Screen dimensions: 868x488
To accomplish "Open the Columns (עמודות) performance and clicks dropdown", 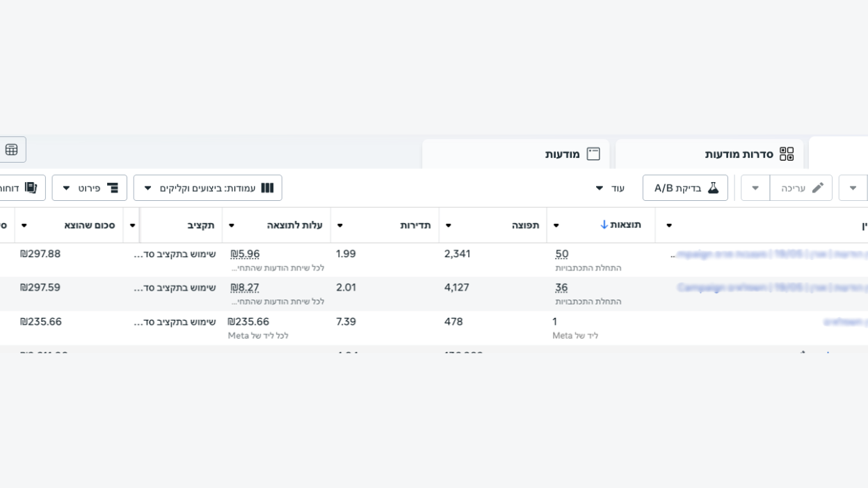I will click(x=208, y=188).
